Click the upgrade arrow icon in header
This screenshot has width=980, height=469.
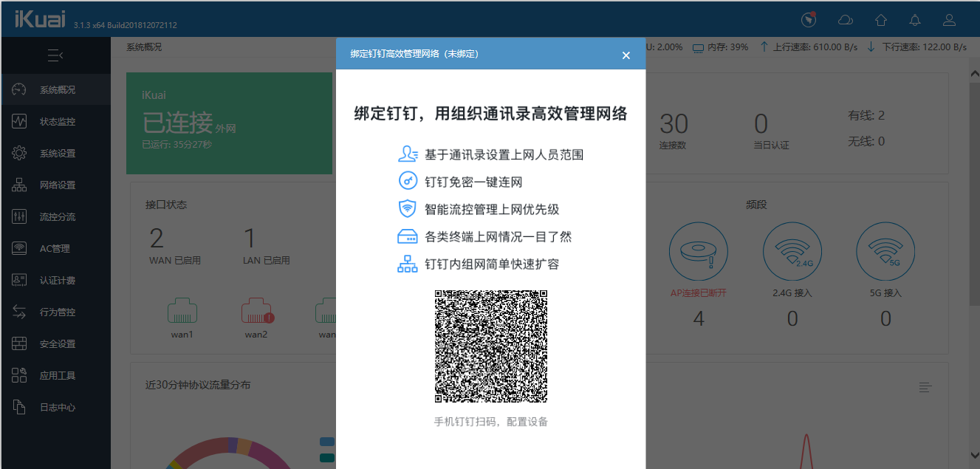(880, 20)
